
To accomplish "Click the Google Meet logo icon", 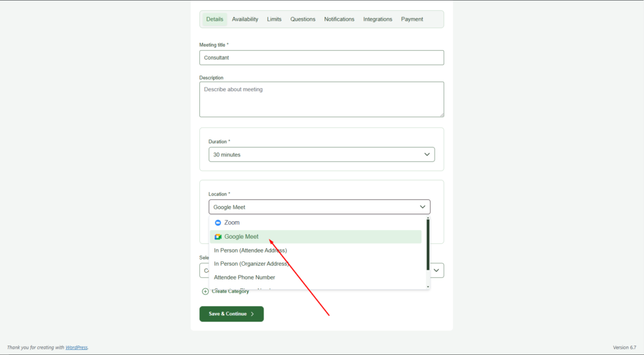I will [218, 237].
